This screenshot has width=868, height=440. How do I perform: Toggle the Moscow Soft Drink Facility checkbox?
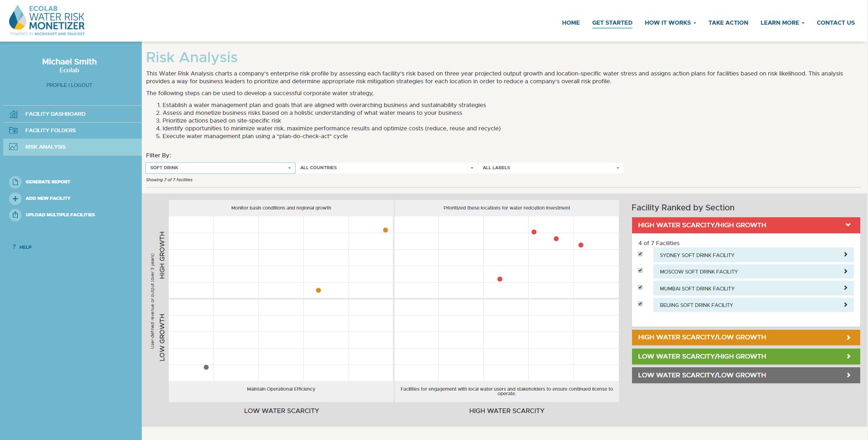coord(640,270)
